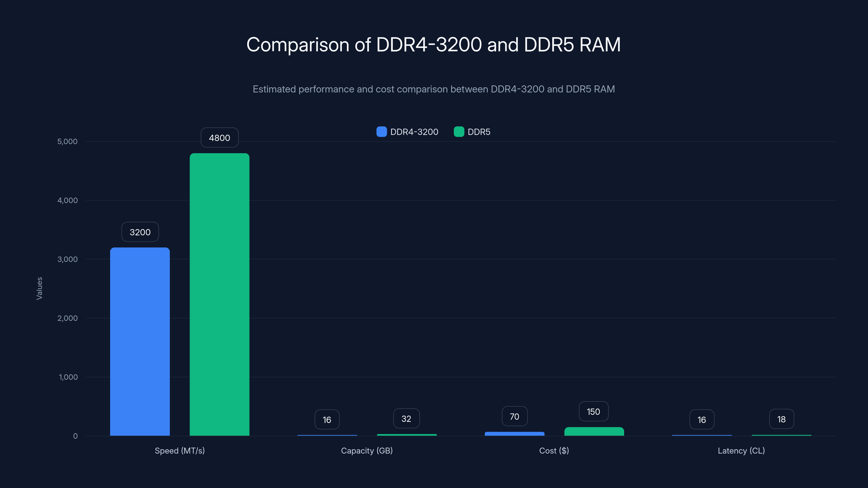Click the blue DDR4-3200 legend swatch
Image resolution: width=868 pixels, height=488 pixels.
click(x=381, y=132)
